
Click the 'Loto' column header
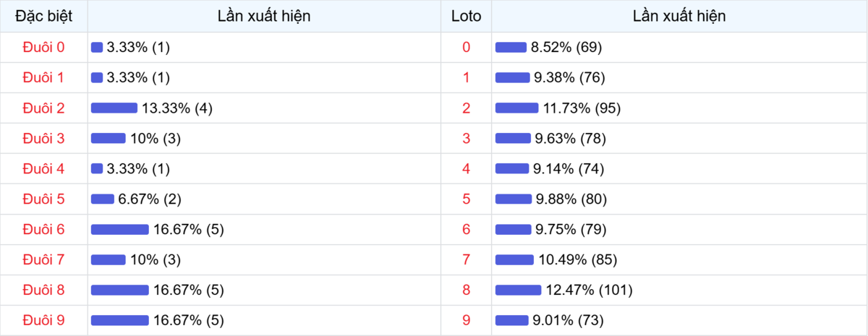coord(466,16)
